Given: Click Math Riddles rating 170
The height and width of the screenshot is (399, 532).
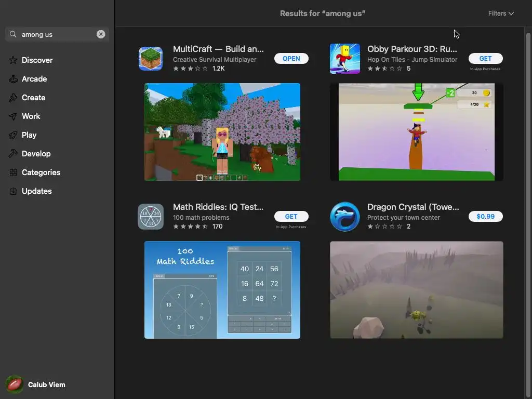Looking at the screenshot, I should (x=198, y=227).
